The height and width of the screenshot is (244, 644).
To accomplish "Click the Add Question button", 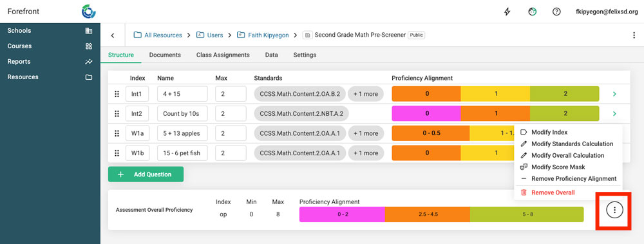I will pos(146,174).
